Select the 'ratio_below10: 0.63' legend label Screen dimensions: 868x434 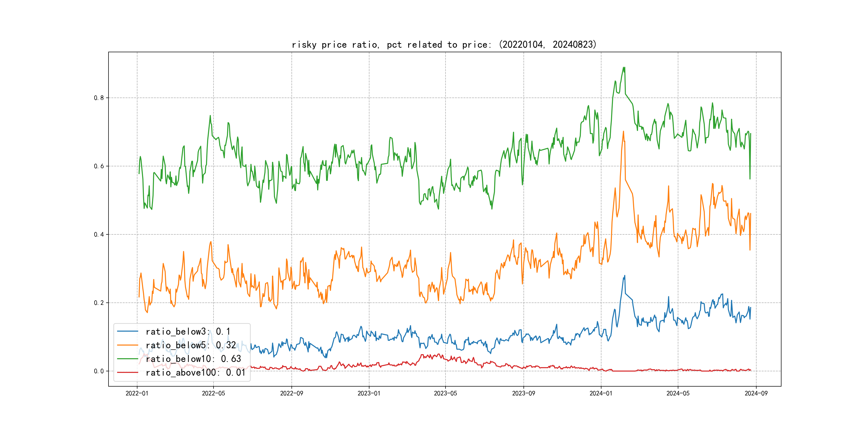pyautogui.click(x=193, y=359)
